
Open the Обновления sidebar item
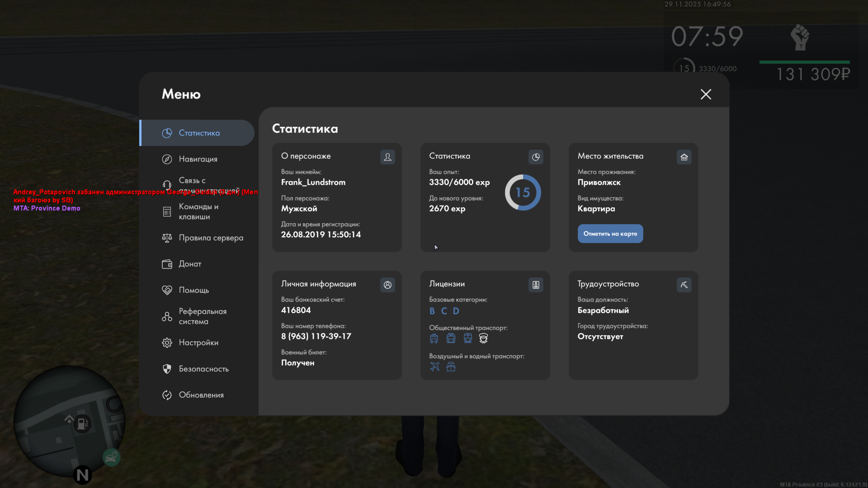click(x=201, y=395)
